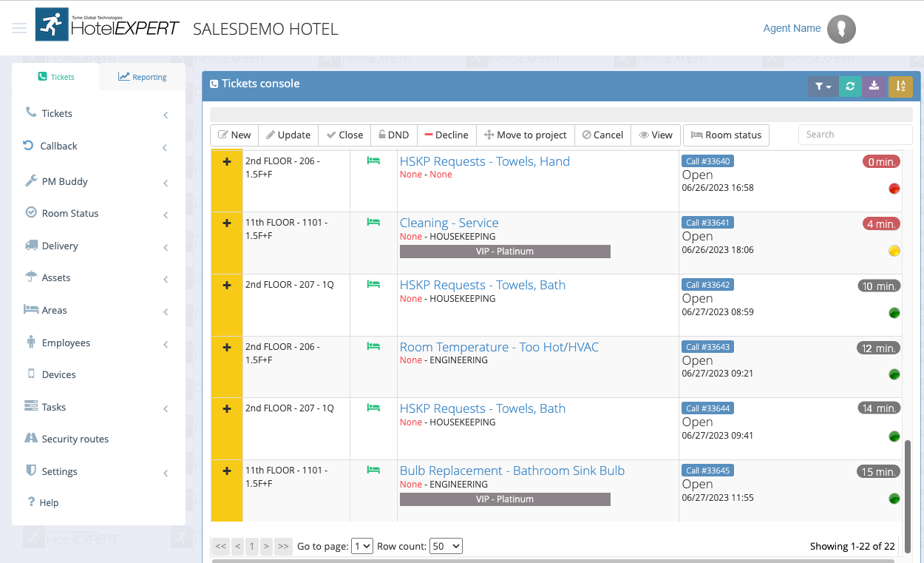
Task: Click the green status dot on ticket #33642
Action: click(894, 312)
